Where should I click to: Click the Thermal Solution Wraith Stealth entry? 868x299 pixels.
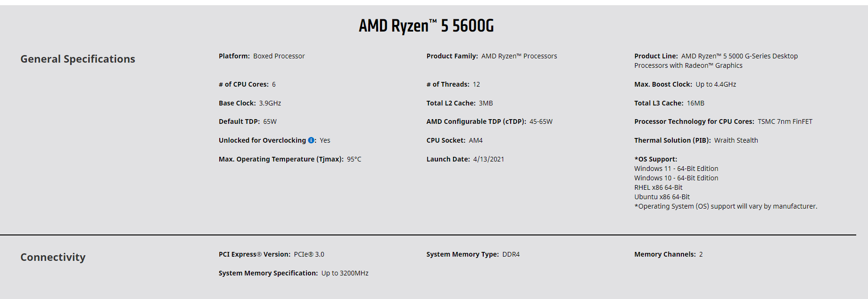coord(696,140)
